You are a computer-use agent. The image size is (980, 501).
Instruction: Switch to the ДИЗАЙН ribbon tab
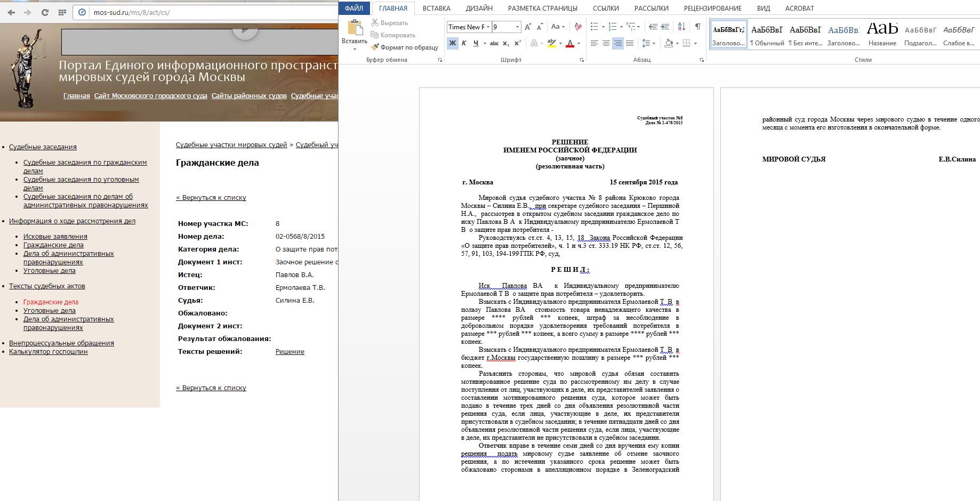479,8
